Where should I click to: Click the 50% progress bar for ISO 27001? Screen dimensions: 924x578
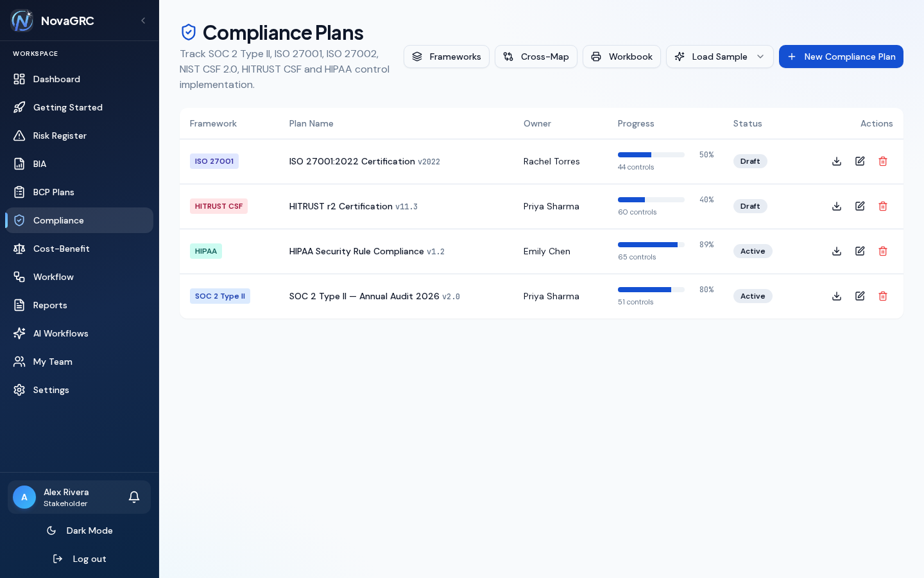coord(651,155)
